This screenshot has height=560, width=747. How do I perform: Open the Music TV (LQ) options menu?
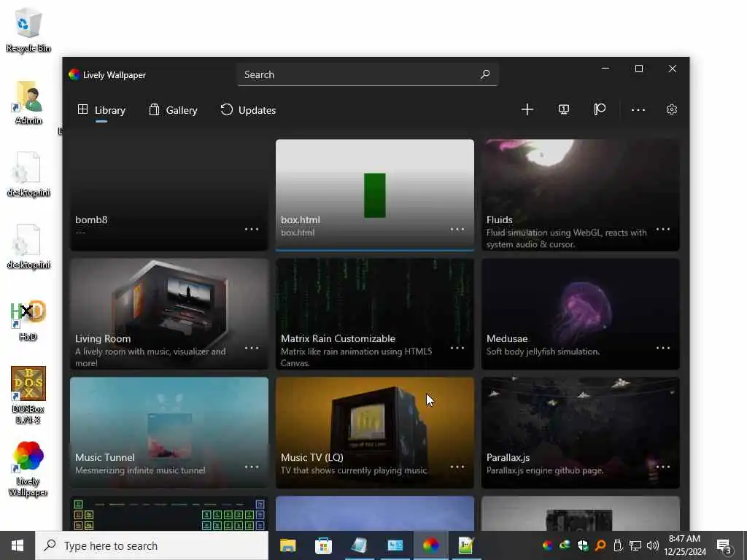pos(457,467)
